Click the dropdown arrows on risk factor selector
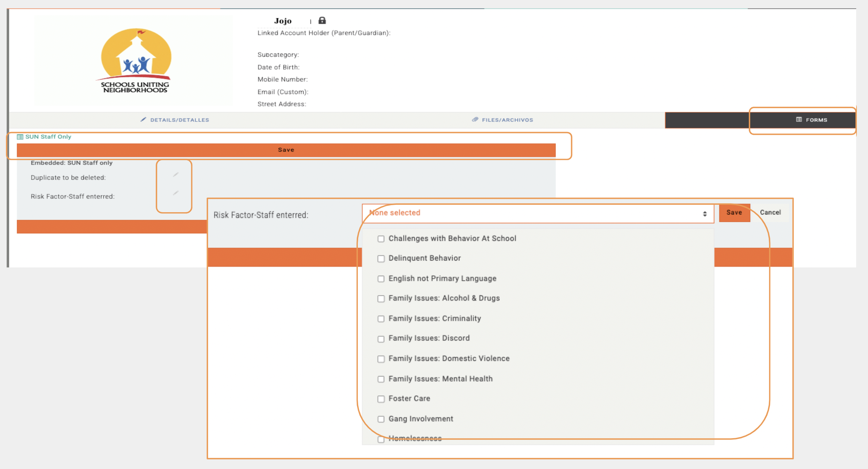This screenshot has width=868, height=469. tap(705, 214)
